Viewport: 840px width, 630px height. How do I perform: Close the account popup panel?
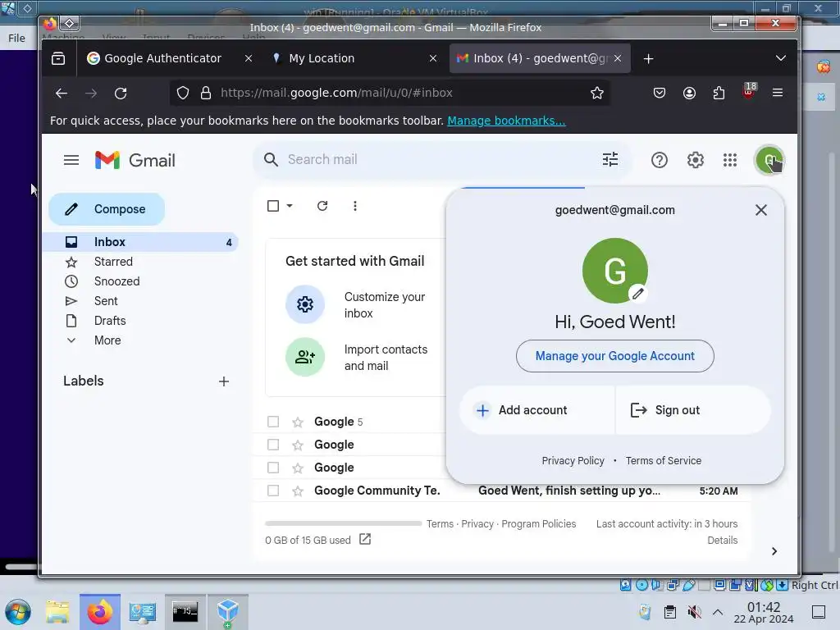760,210
